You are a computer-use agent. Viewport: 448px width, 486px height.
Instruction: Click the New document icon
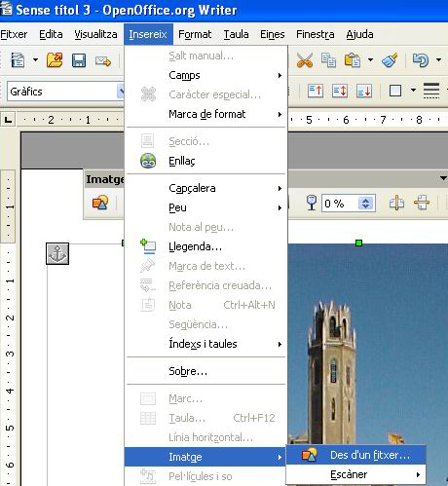point(18,60)
